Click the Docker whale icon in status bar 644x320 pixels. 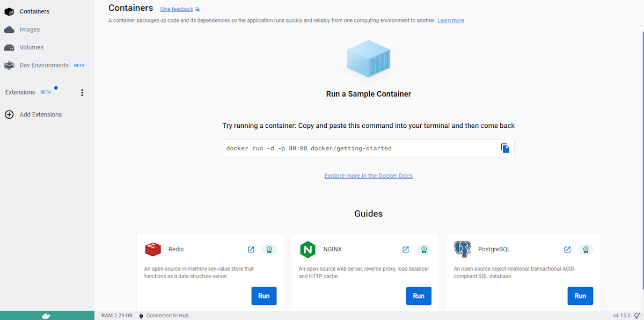[47, 316]
